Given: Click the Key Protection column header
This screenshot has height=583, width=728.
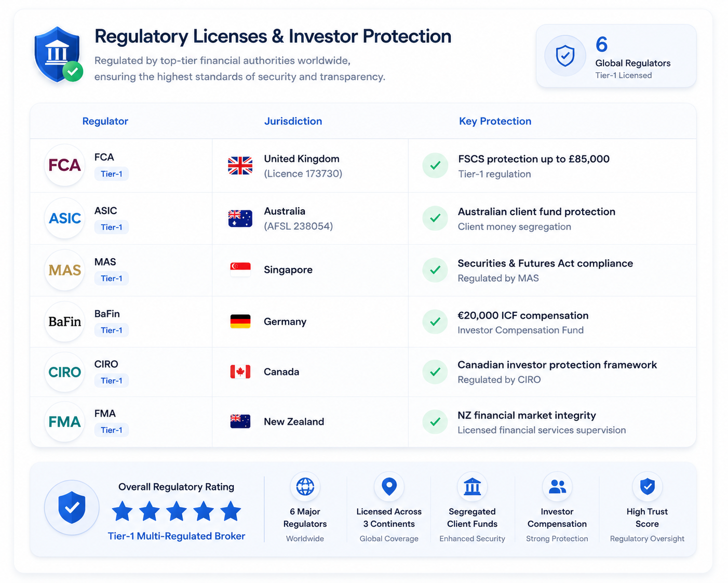Looking at the screenshot, I should [x=495, y=121].
